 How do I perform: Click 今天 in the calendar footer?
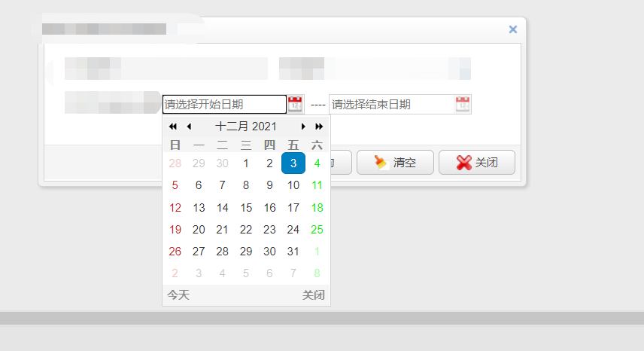click(x=178, y=295)
